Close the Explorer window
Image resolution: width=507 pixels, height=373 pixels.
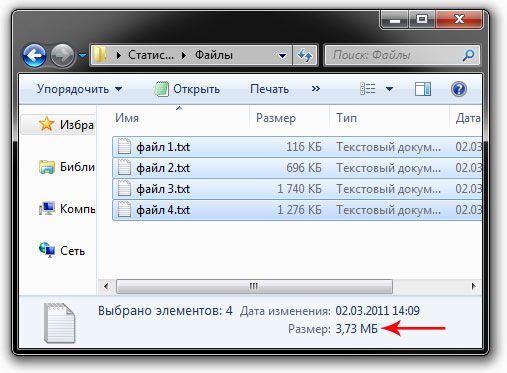(x=459, y=20)
